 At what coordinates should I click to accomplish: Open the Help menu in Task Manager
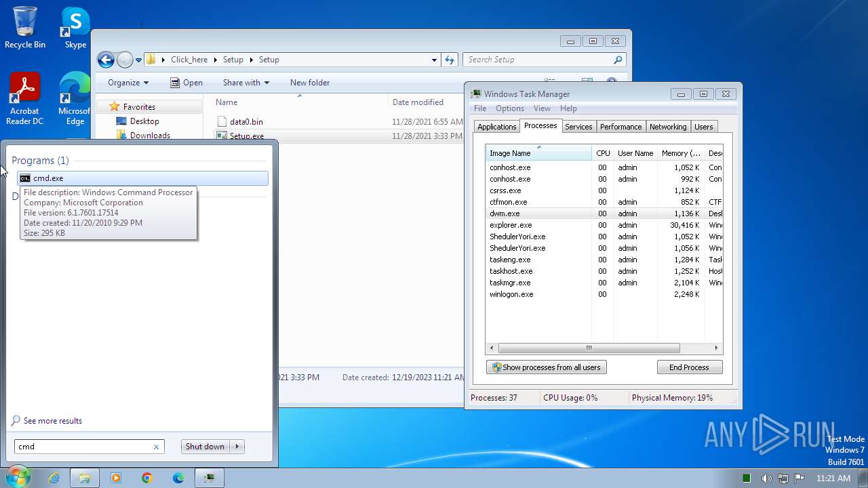(568, 108)
